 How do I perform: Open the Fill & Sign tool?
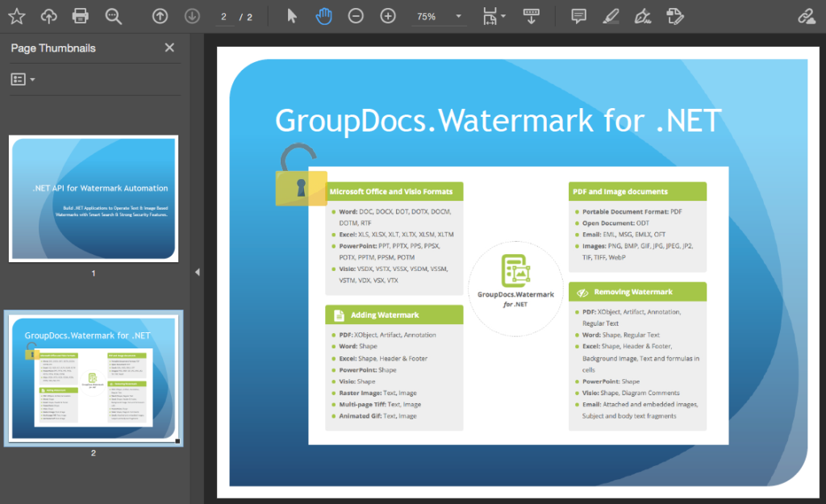tap(643, 15)
